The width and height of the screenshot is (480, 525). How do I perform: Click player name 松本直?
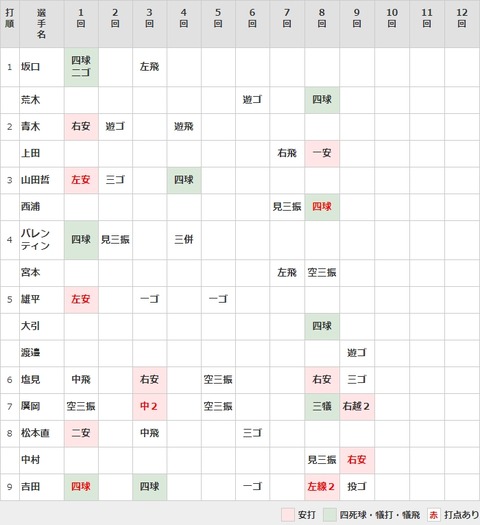35,433
